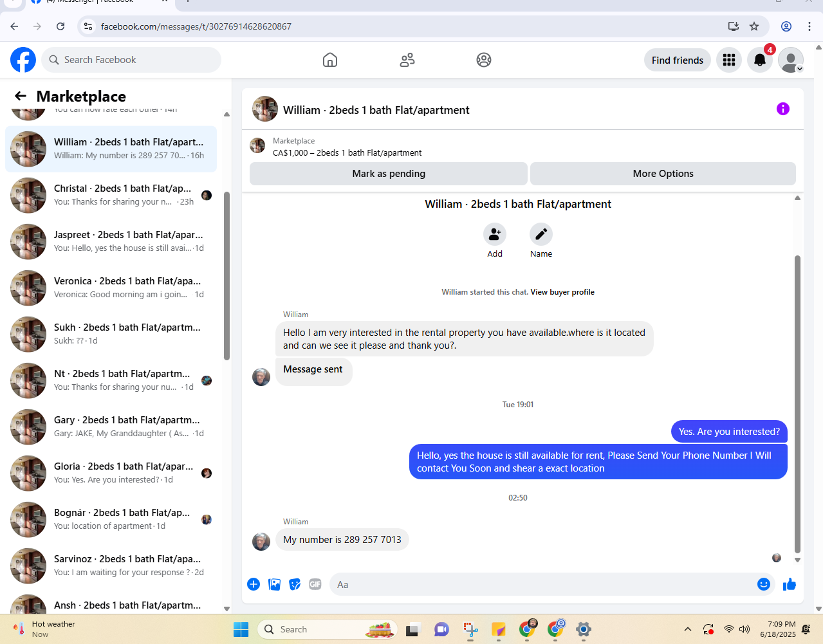Open the View buyer profile link
This screenshot has width=823, height=644.
[x=562, y=292]
